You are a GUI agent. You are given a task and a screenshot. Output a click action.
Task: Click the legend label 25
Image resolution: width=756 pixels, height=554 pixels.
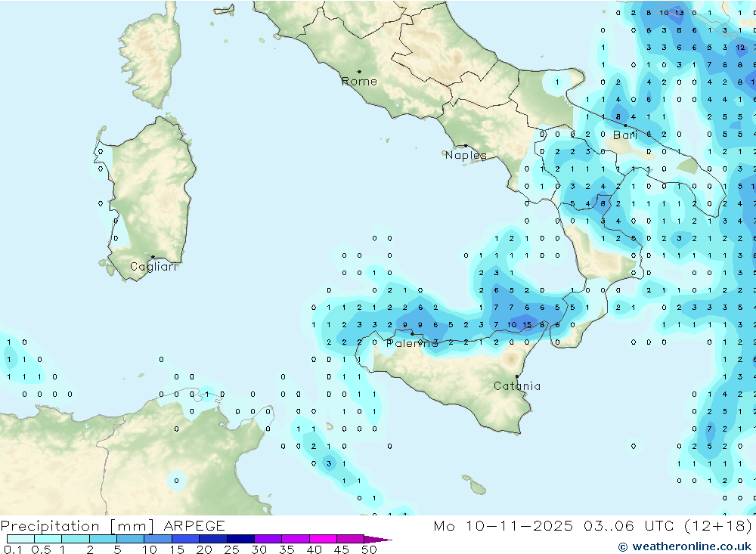(232, 549)
